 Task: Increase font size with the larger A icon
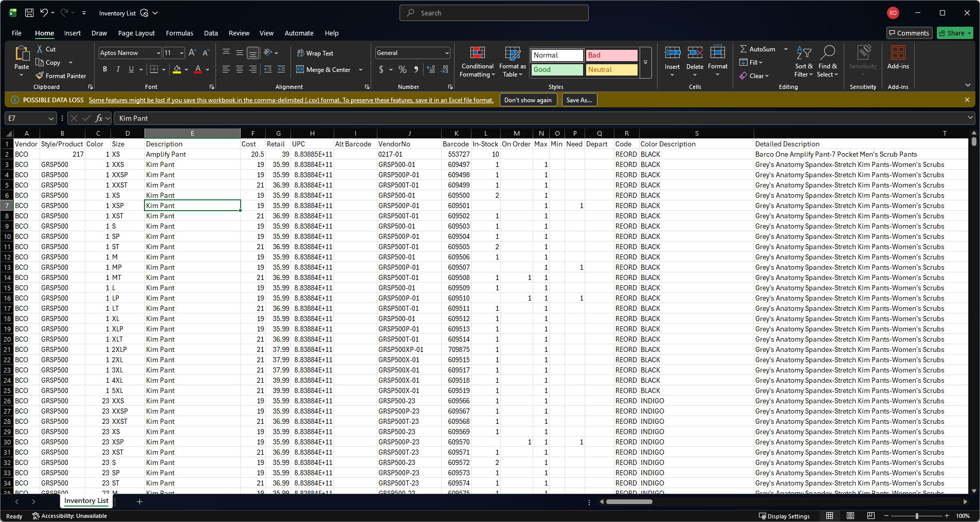[x=192, y=52]
